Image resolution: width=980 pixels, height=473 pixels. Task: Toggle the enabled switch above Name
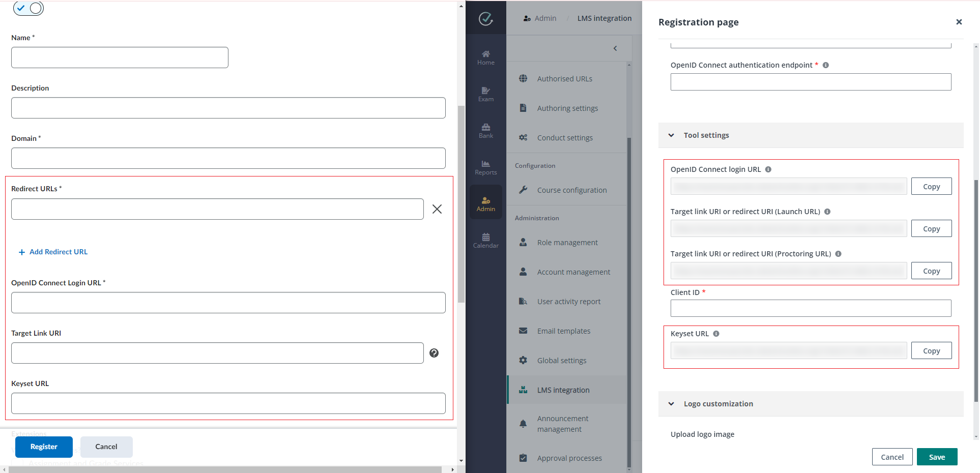point(28,8)
